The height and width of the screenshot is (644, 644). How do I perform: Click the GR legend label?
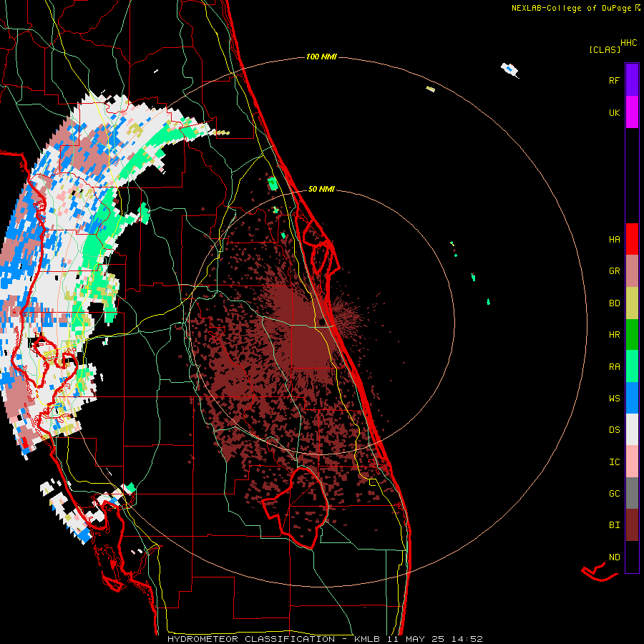tap(614, 271)
